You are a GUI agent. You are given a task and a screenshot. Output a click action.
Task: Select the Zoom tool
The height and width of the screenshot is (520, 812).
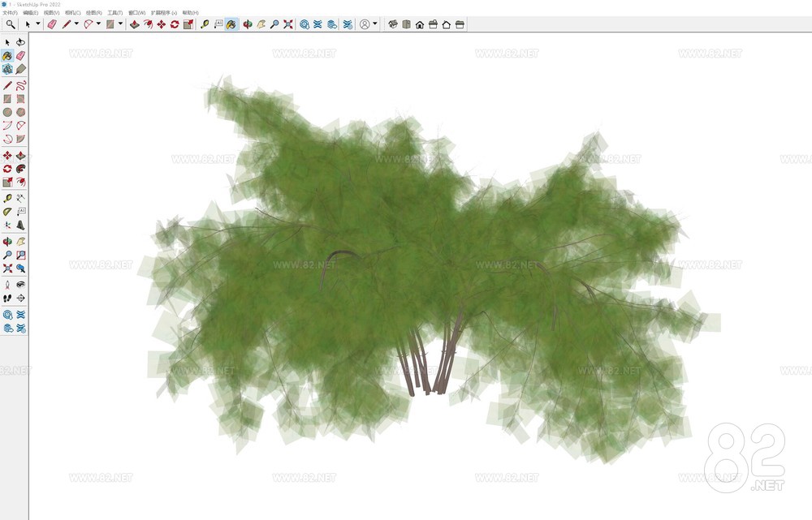click(x=274, y=25)
